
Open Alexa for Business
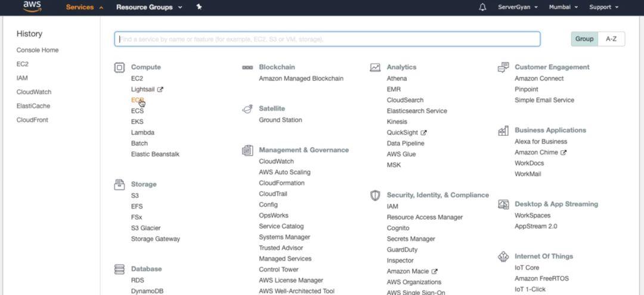click(541, 142)
